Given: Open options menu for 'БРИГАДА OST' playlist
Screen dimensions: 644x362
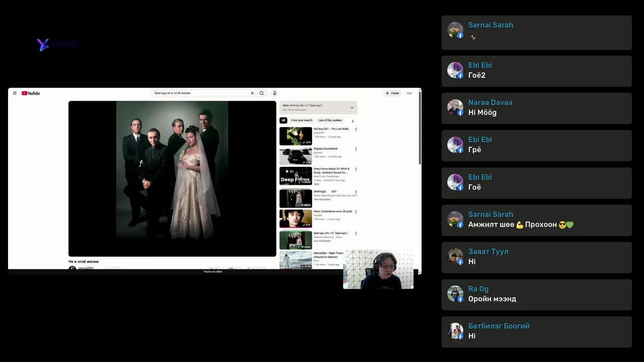Looking at the screenshot, I should point(356,192).
